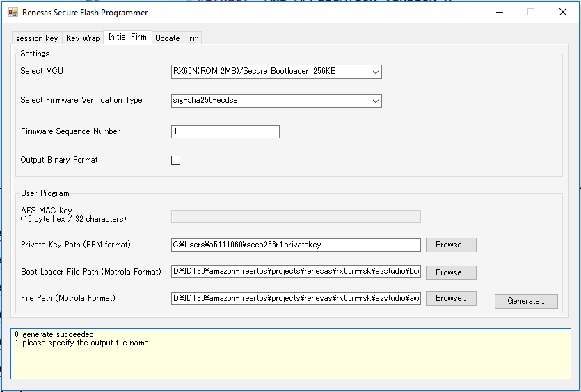Viewport: 581px width, 392px height.
Task: Enable the Output Binary Format checkbox
Action: pos(175,161)
